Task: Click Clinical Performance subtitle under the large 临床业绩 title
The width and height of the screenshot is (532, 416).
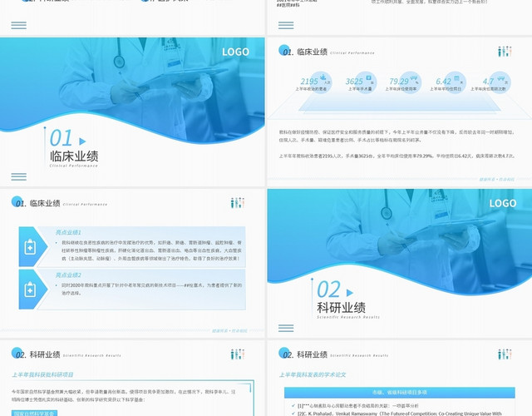Action: (x=74, y=166)
